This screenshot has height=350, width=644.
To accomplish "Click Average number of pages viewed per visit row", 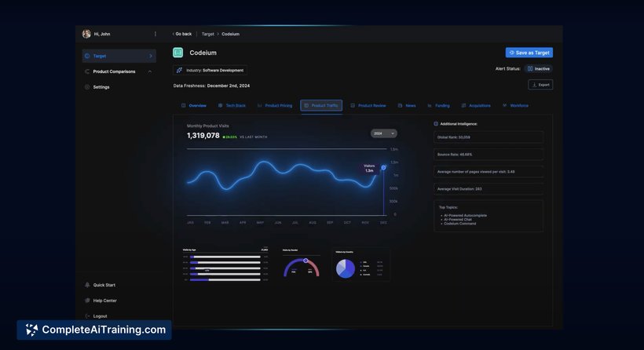I will [x=488, y=172].
